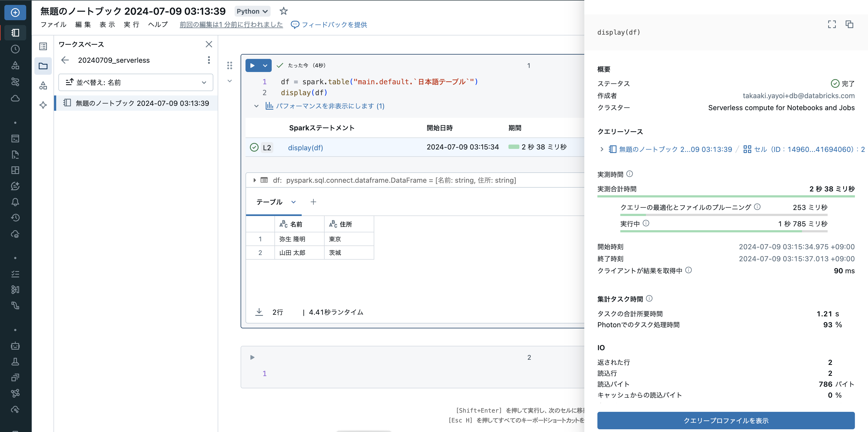Click the expand fullscreen icon in query panel
This screenshot has height=432, width=868.
click(832, 24)
